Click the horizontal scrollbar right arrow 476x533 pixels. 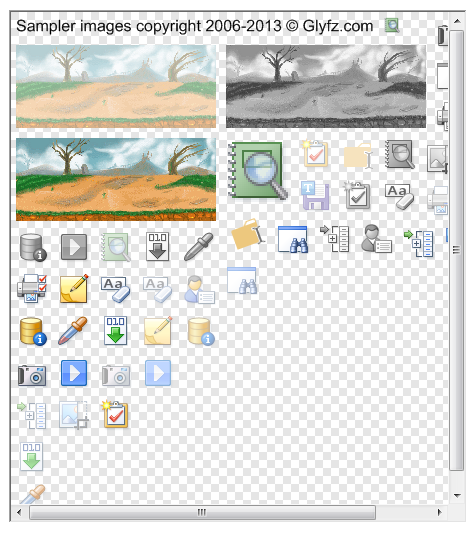(x=439, y=512)
